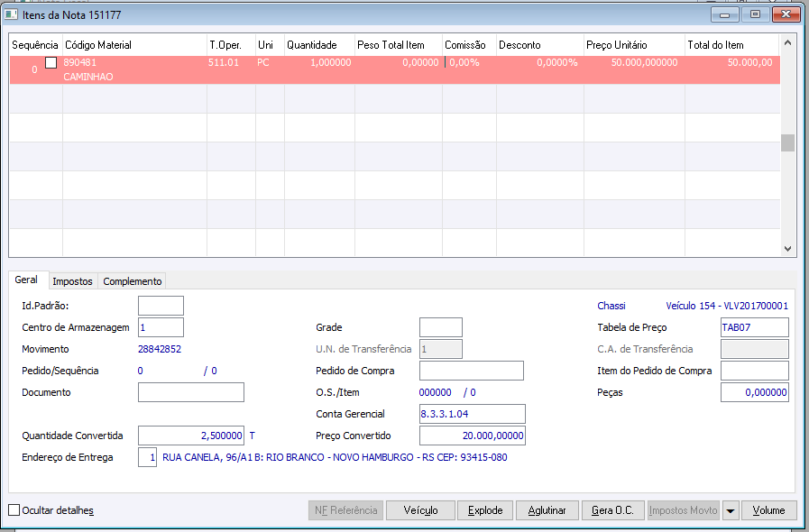
Task: Click the 0,00% commission cell
Action: click(x=464, y=62)
